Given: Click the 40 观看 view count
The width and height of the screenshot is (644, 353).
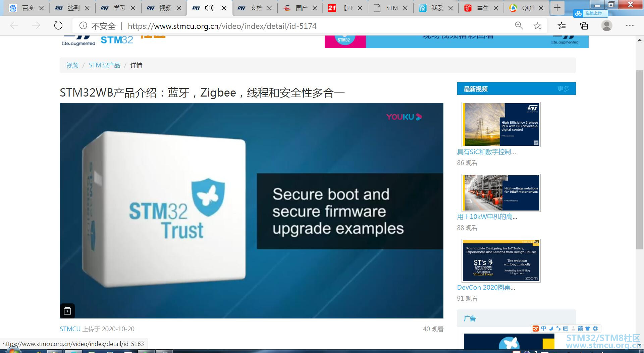Looking at the screenshot, I should point(433,329).
